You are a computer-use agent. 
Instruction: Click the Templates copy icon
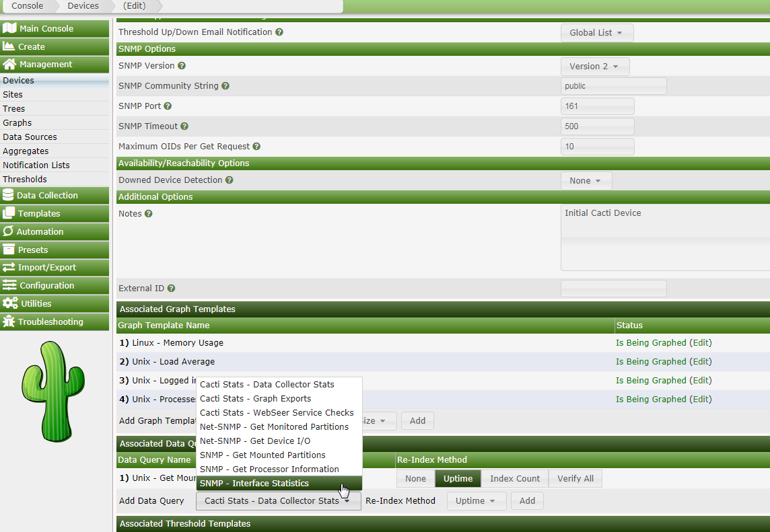[8, 213]
